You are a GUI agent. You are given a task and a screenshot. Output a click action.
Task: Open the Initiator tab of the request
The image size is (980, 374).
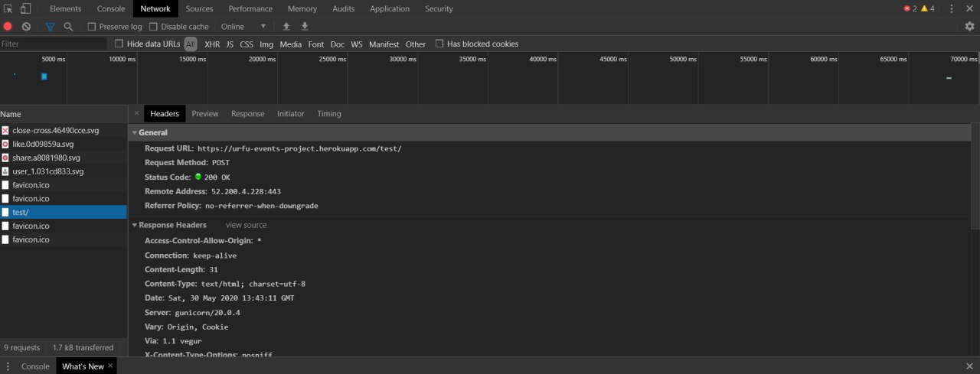click(x=291, y=113)
